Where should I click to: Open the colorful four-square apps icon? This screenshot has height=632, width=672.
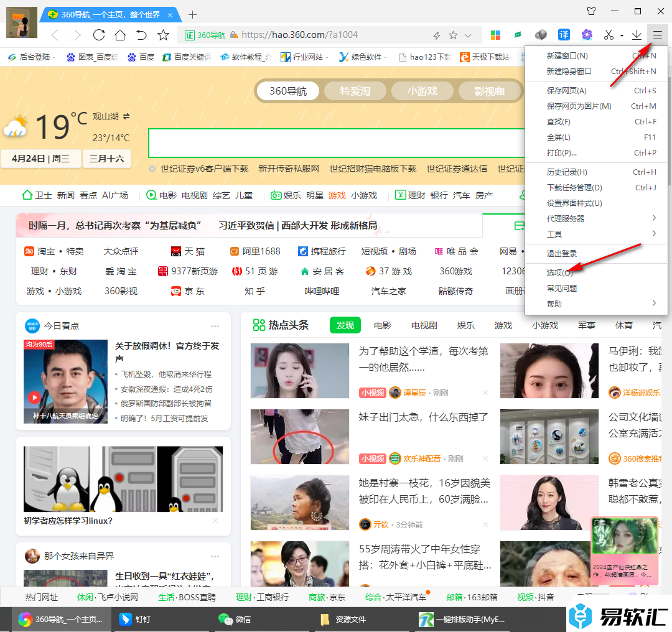(496, 35)
